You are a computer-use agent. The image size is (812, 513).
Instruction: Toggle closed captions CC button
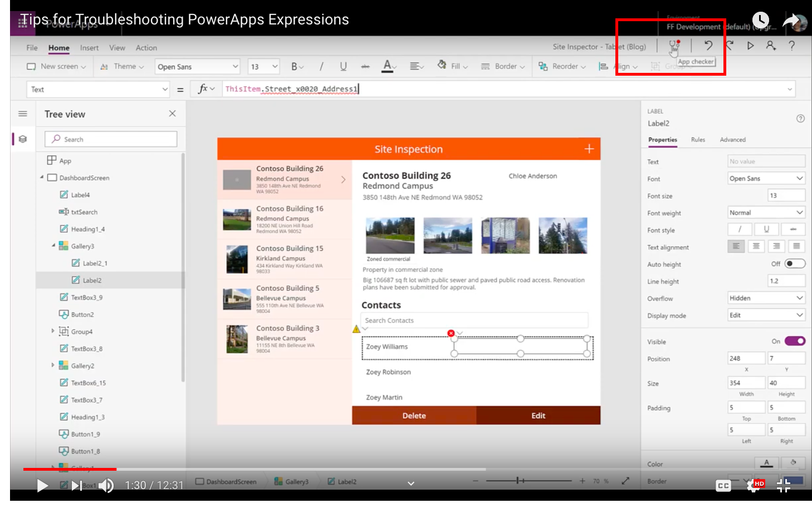click(x=723, y=486)
